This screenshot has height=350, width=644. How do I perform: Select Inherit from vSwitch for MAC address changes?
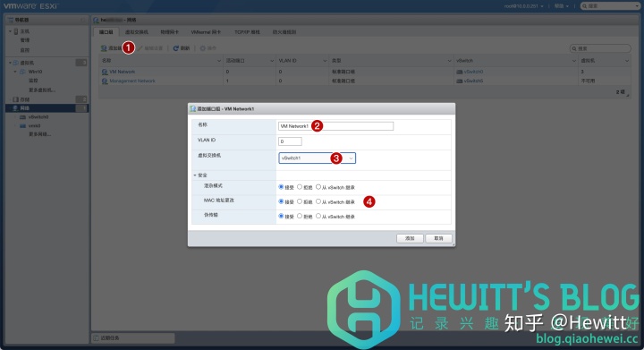(x=318, y=201)
